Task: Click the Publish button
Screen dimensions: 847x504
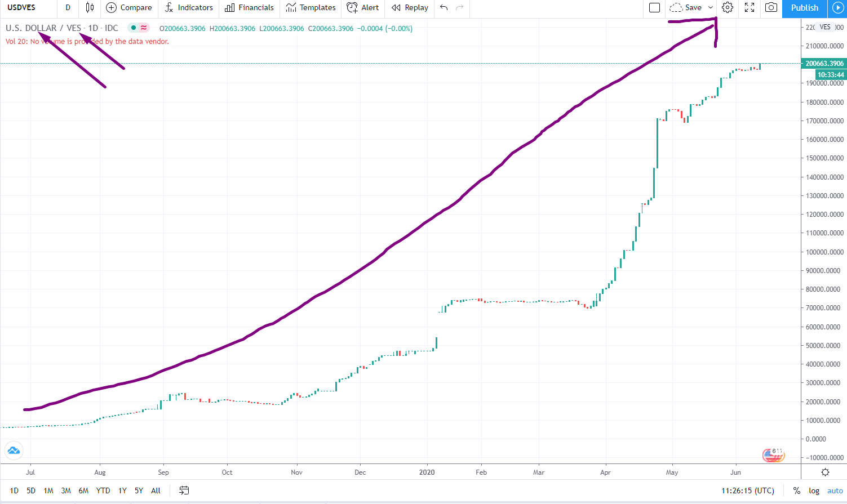Action: pyautogui.click(x=804, y=8)
